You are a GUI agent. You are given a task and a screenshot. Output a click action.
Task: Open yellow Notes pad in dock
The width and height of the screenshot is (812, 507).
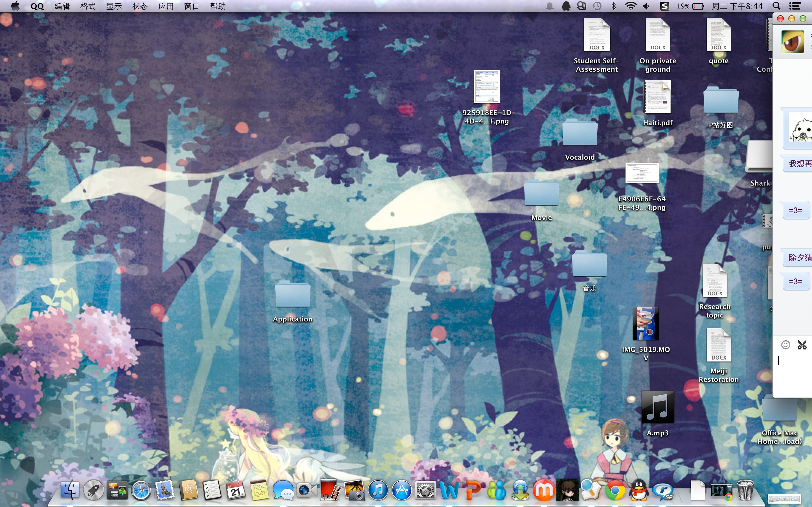259,491
